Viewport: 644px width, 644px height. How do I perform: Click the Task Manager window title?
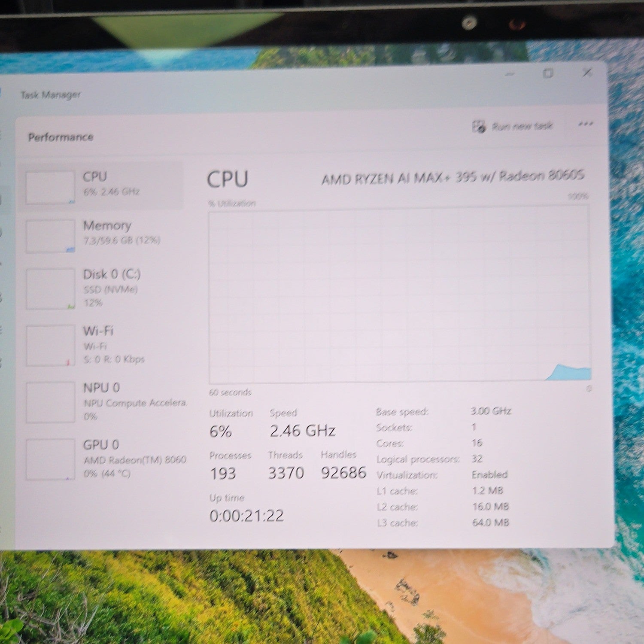point(51,95)
